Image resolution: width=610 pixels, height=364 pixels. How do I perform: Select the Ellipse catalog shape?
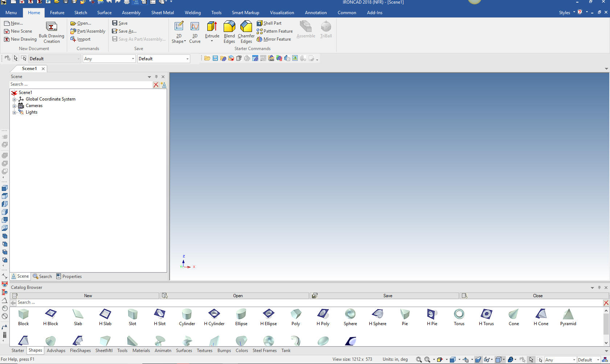pos(241,317)
